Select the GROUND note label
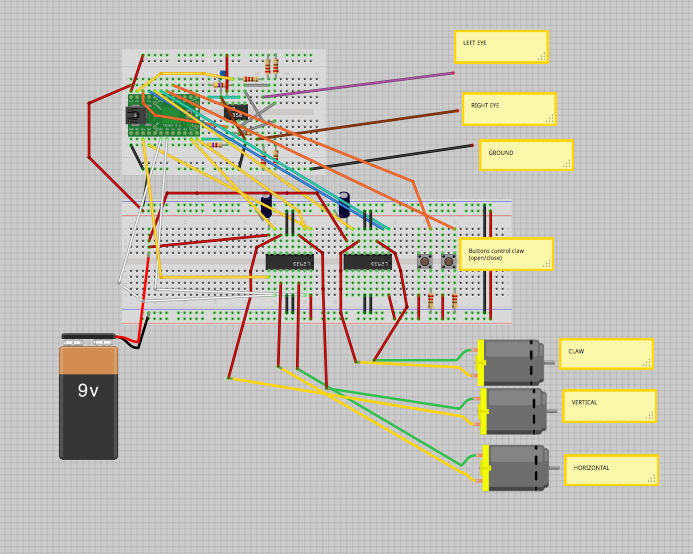 526,155
